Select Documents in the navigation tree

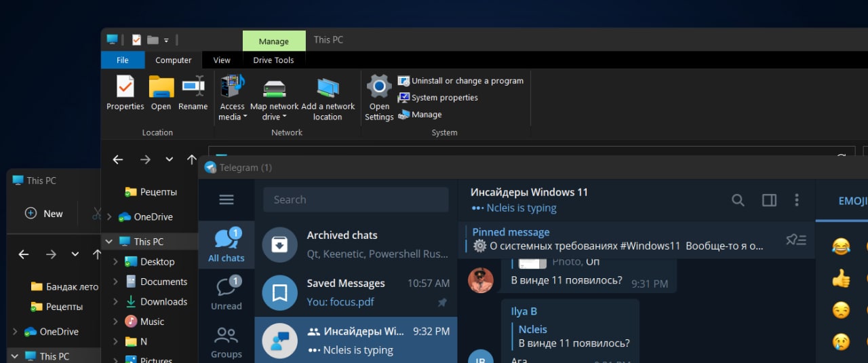[x=156, y=282]
